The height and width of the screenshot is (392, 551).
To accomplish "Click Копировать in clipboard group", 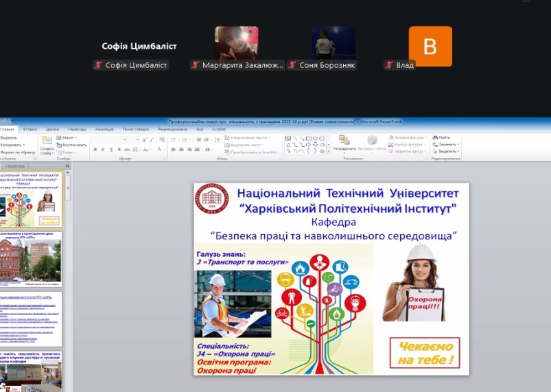I will pos(12,145).
